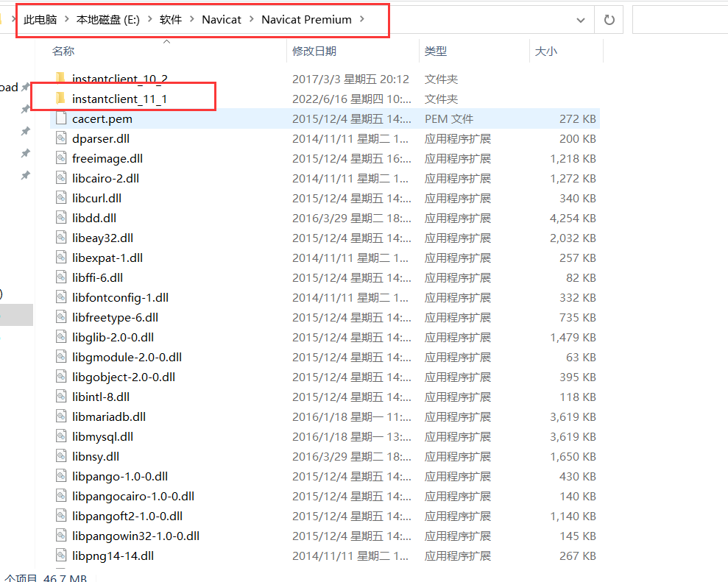Click the freeimage.dll file icon
The width and height of the screenshot is (728, 582).
click(61, 157)
